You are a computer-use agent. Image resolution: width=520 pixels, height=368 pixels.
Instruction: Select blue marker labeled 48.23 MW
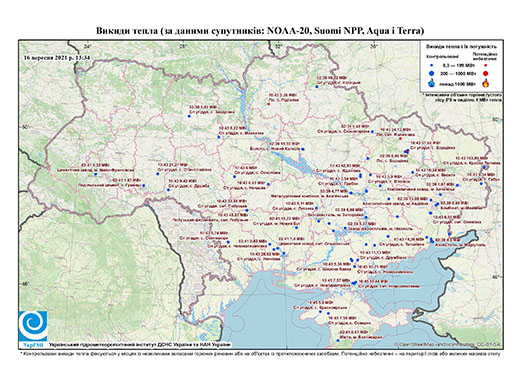[x=317, y=87]
